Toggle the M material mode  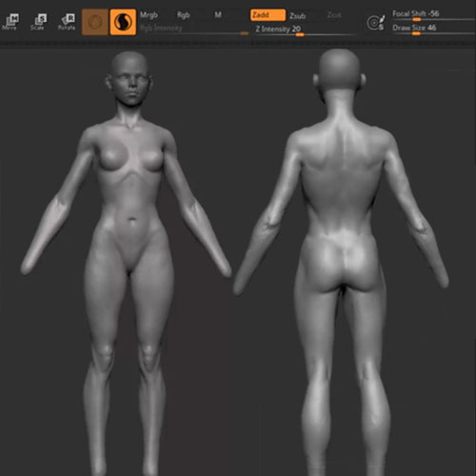pyautogui.click(x=218, y=15)
